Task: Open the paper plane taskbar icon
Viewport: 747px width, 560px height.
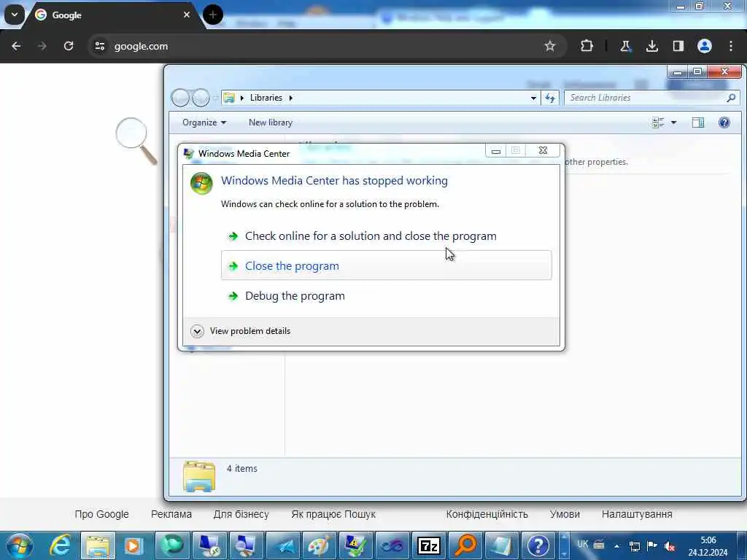Action: [x=283, y=545]
